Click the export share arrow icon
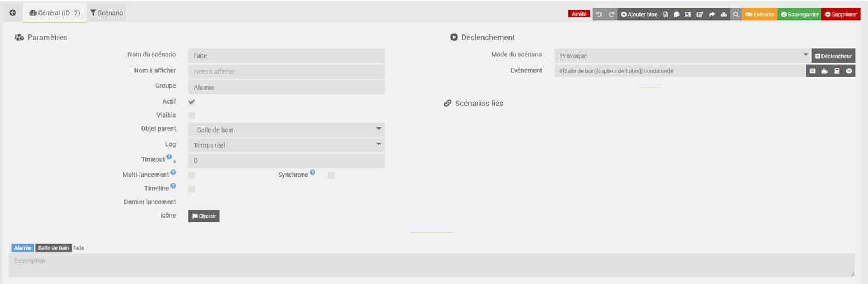 click(712, 14)
